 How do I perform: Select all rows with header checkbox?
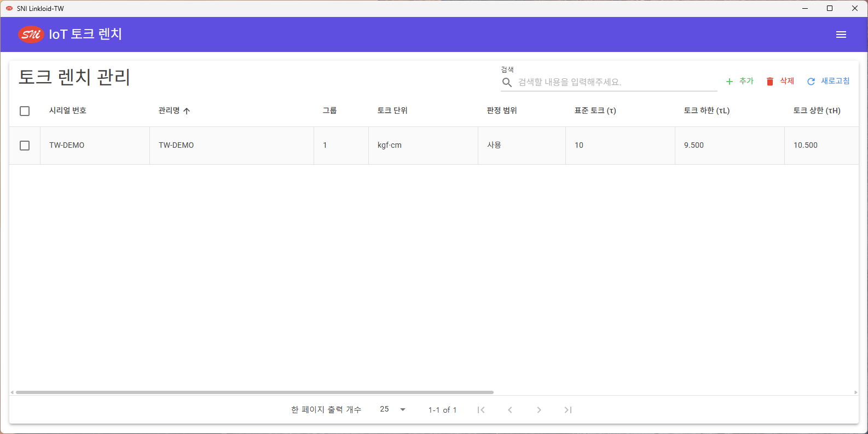[x=25, y=111]
